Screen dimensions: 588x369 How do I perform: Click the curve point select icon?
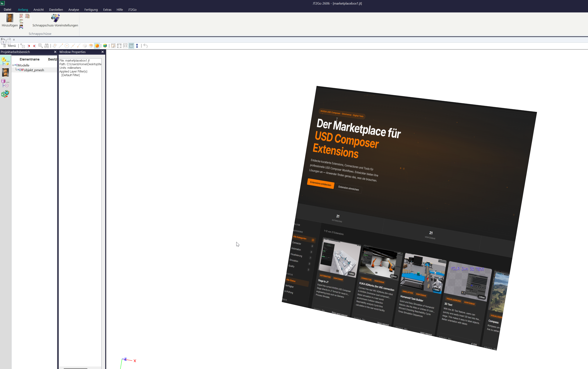tap(78, 46)
